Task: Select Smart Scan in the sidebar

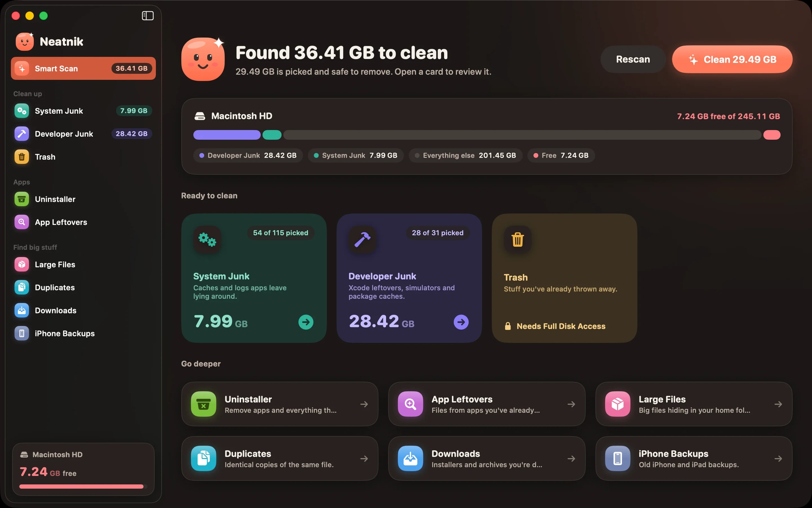Action: point(83,68)
